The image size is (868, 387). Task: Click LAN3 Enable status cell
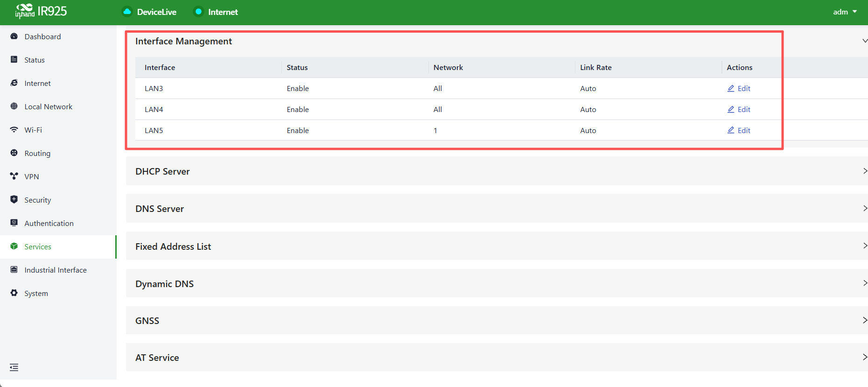(x=298, y=88)
